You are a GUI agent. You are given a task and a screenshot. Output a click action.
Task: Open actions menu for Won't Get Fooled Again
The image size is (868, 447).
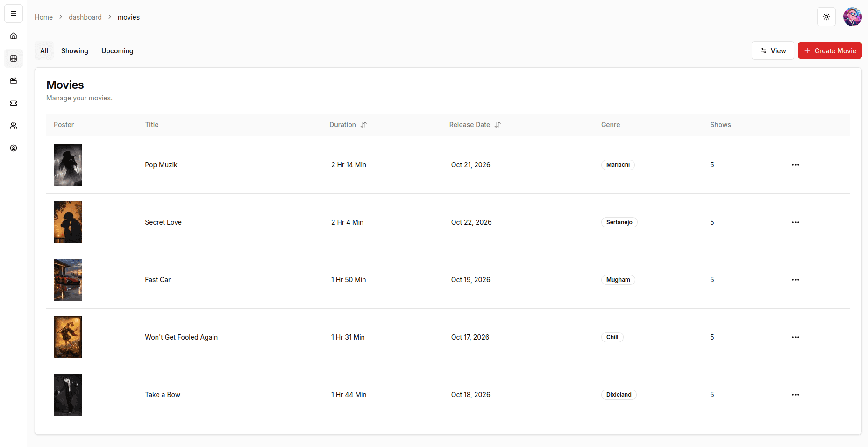coord(796,337)
